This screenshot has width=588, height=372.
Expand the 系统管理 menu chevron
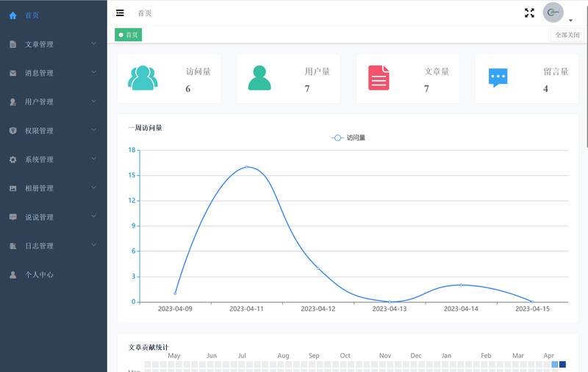[94, 159]
